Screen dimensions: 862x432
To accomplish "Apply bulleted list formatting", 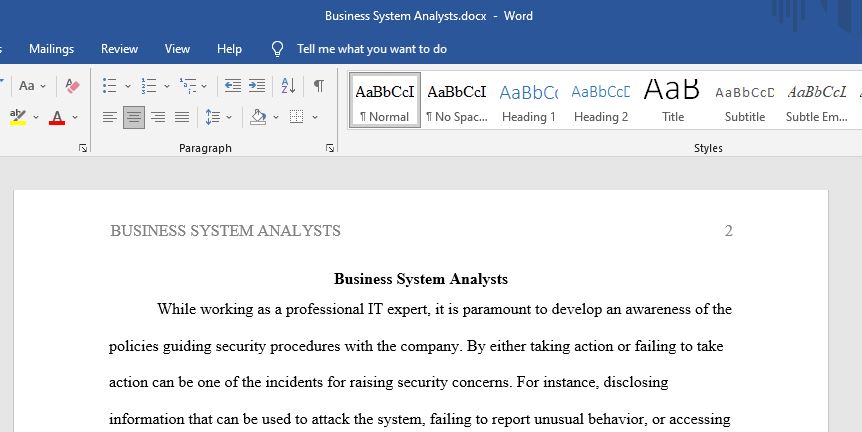I will coord(109,86).
